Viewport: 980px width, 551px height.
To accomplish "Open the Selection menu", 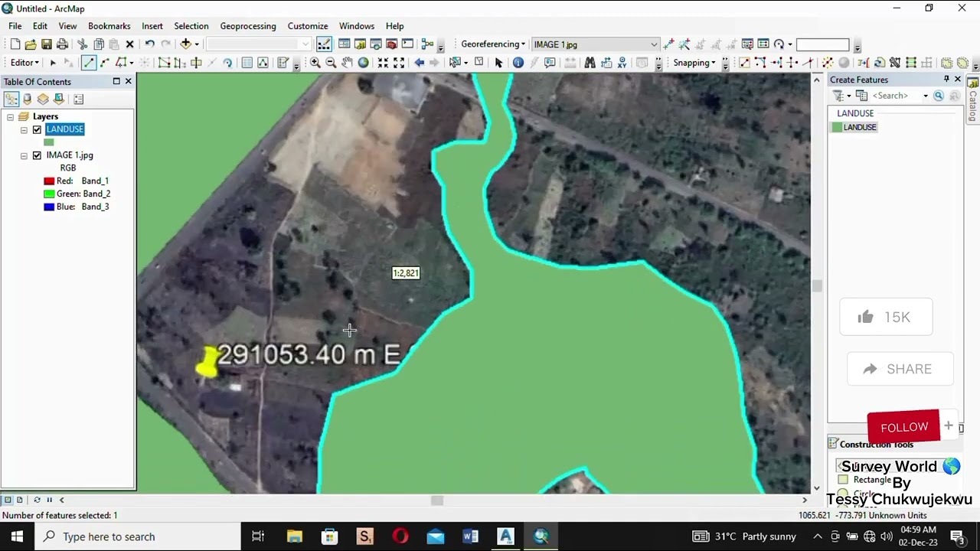I will [x=191, y=26].
